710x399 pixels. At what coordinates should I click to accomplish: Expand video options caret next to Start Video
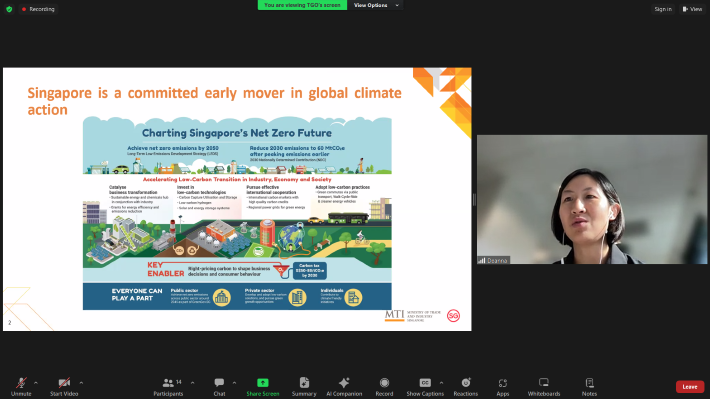pos(81,383)
